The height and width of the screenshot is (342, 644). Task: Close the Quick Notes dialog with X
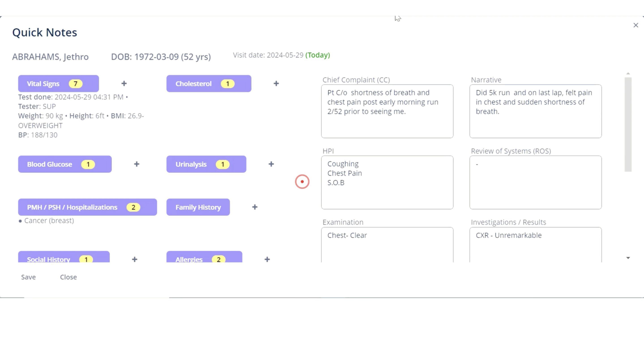[635, 25]
